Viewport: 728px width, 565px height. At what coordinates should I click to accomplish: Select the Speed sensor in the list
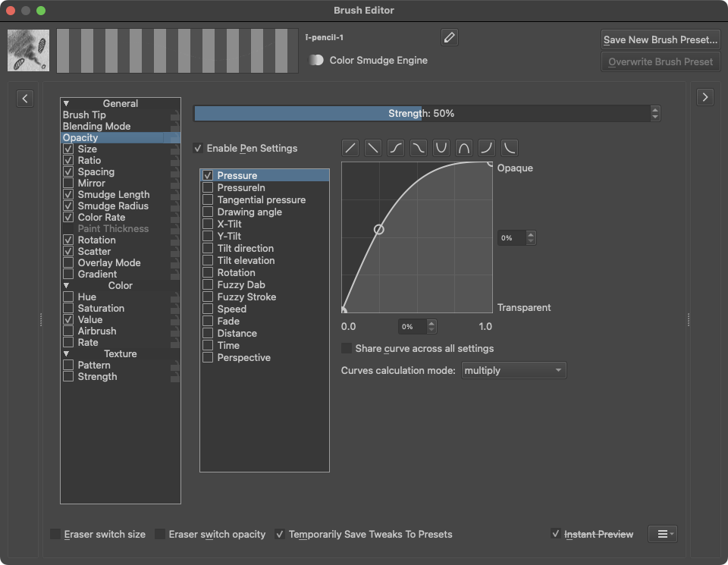[x=231, y=309]
